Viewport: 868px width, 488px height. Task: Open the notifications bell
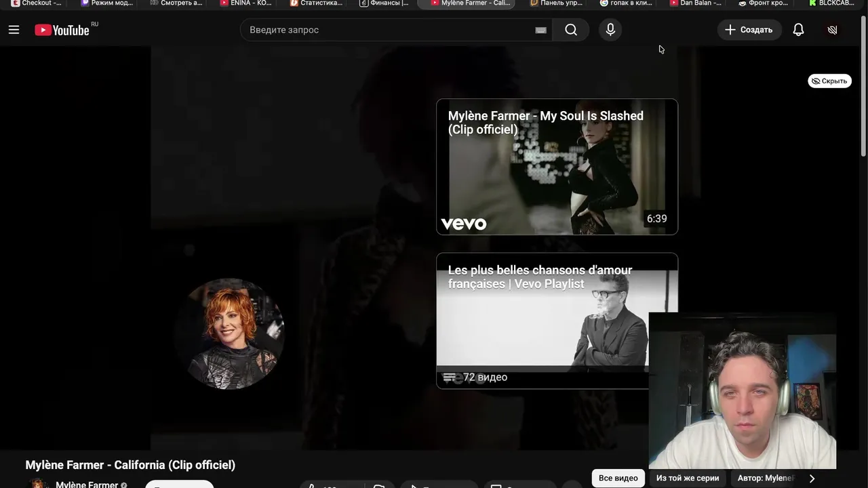798,30
